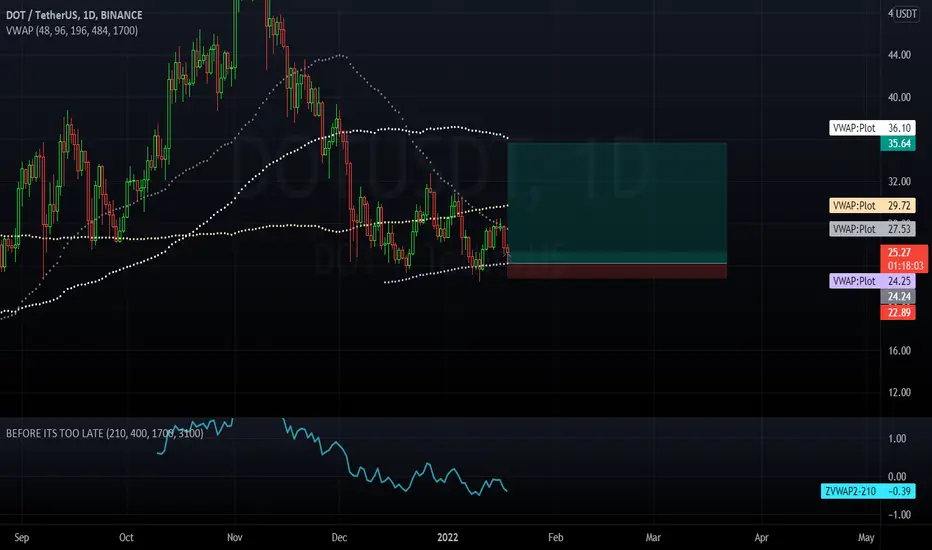Click the ZVWAP2-210 -0.39 indicator label

coord(868,491)
